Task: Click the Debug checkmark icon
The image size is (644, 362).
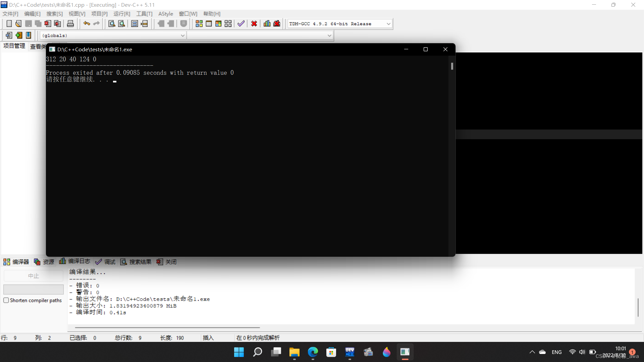Action: (241, 23)
